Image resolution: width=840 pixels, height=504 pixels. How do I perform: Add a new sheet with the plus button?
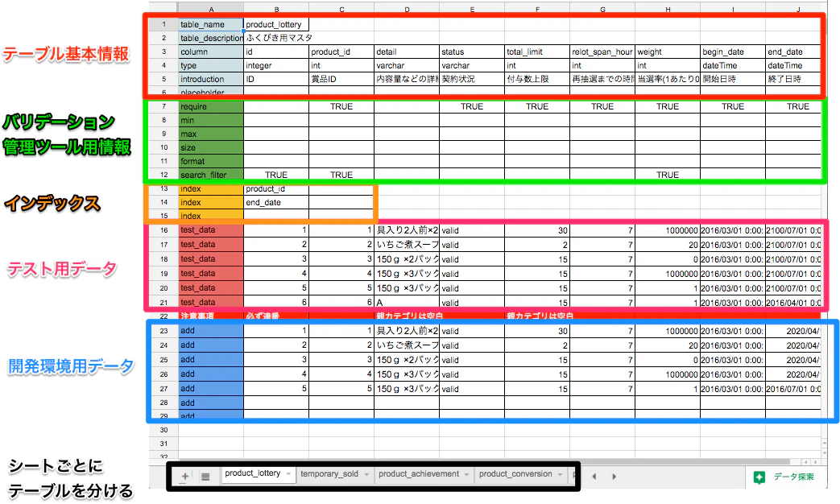click(x=184, y=476)
